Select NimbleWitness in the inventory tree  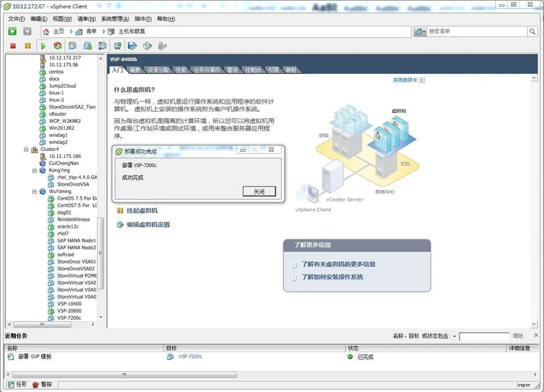[73, 220]
